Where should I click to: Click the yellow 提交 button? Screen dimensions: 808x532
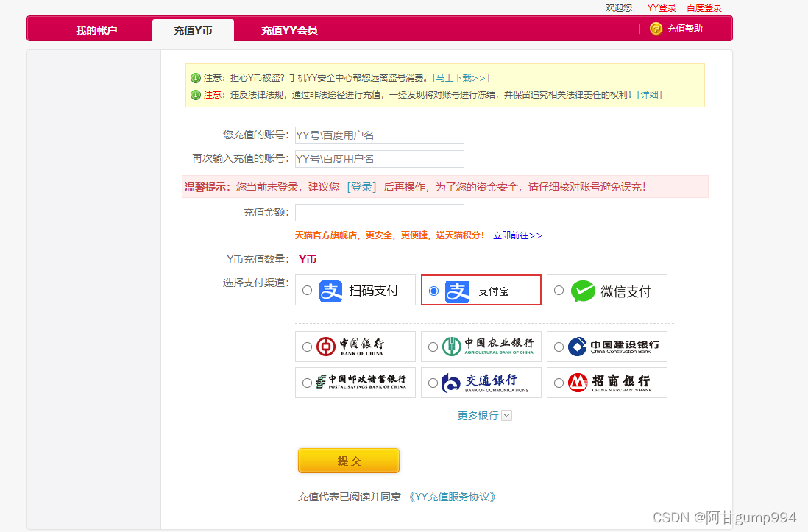click(x=349, y=461)
